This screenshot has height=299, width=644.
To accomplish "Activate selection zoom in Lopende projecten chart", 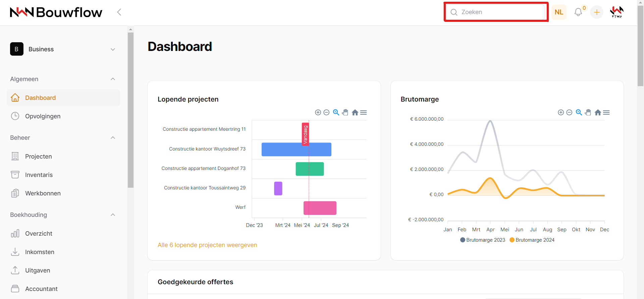I will (x=336, y=113).
